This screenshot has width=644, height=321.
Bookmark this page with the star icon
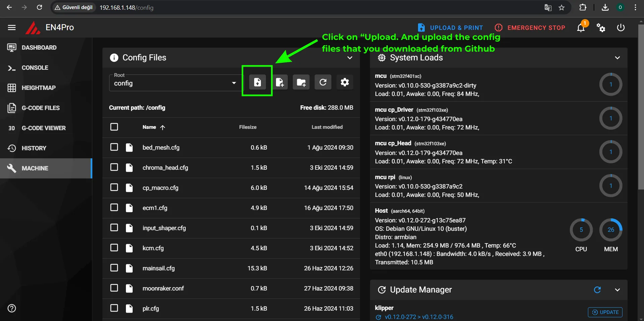562,7
